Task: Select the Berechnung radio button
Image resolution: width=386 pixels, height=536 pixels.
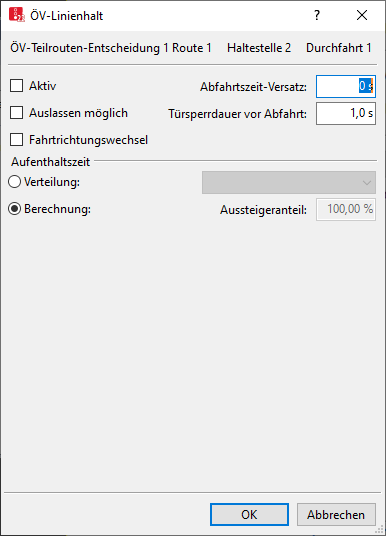Action: tap(14, 209)
